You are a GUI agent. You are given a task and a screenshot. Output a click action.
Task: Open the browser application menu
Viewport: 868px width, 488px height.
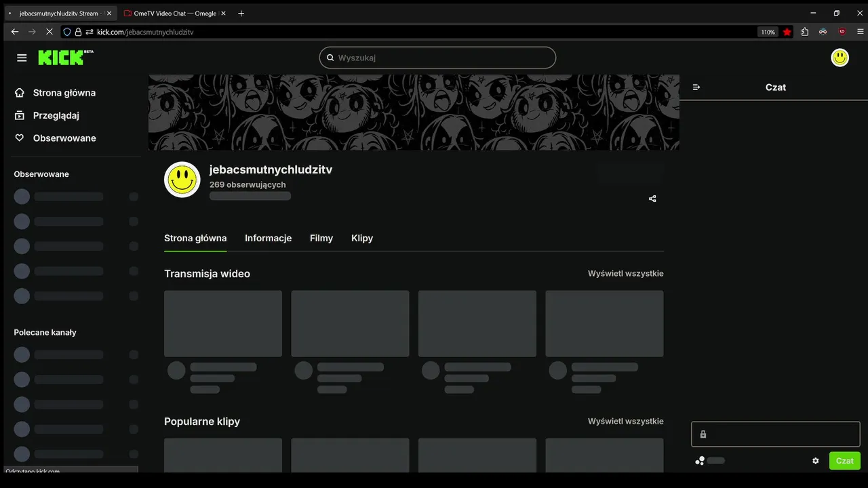pos(861,32)
